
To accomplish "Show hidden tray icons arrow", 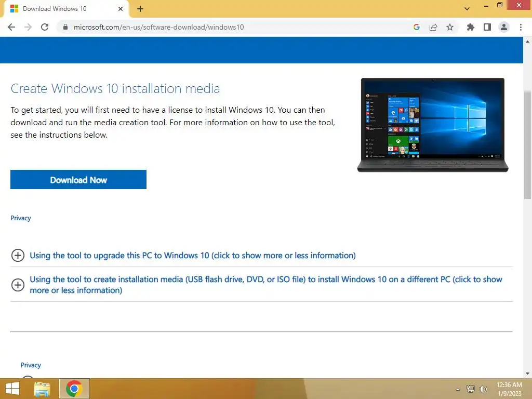I will (458, 389).
